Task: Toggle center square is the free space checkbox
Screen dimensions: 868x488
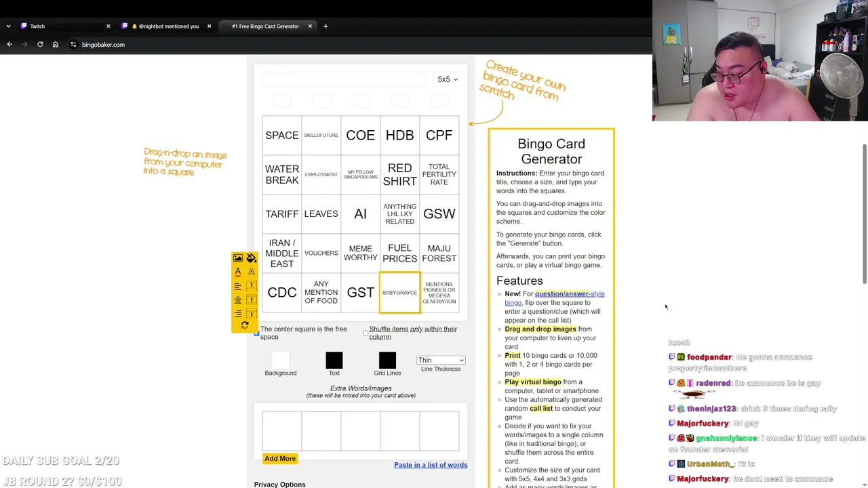Action: 256,333
